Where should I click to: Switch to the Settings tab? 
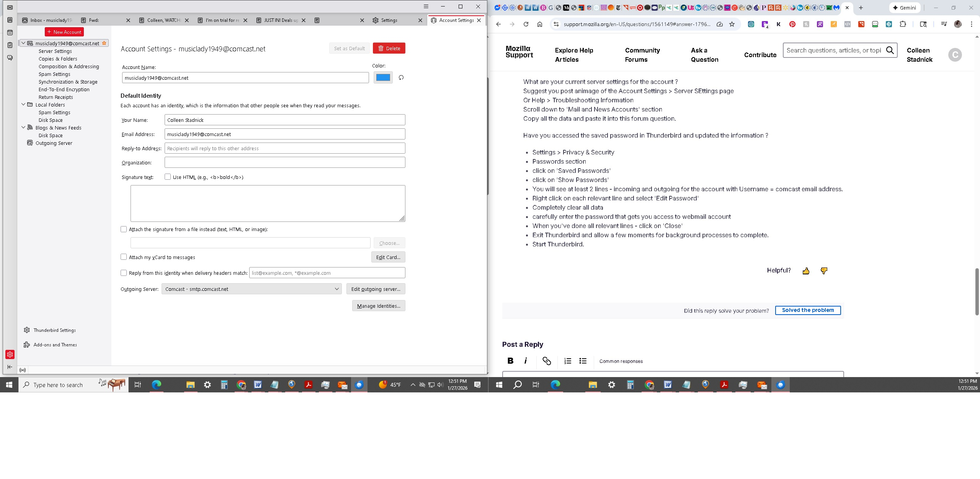coord(389,20)
